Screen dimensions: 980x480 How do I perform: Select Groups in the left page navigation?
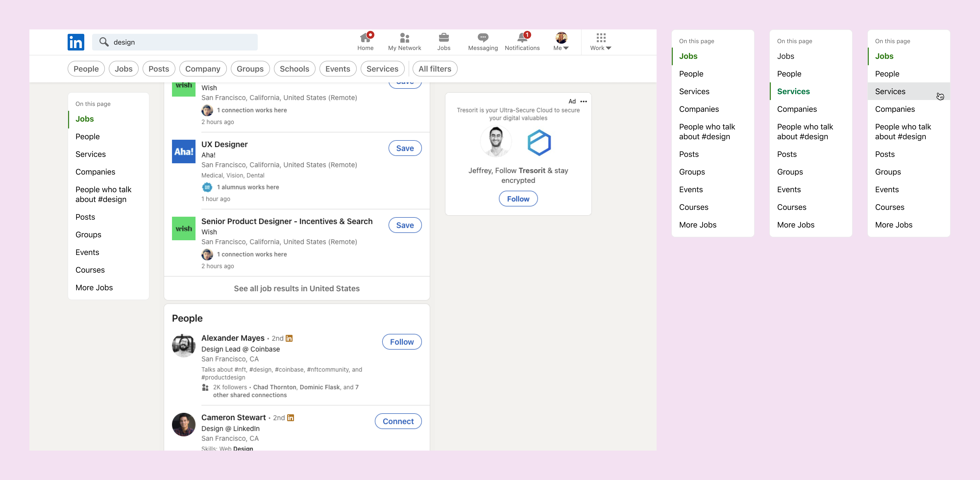[88, 235]
